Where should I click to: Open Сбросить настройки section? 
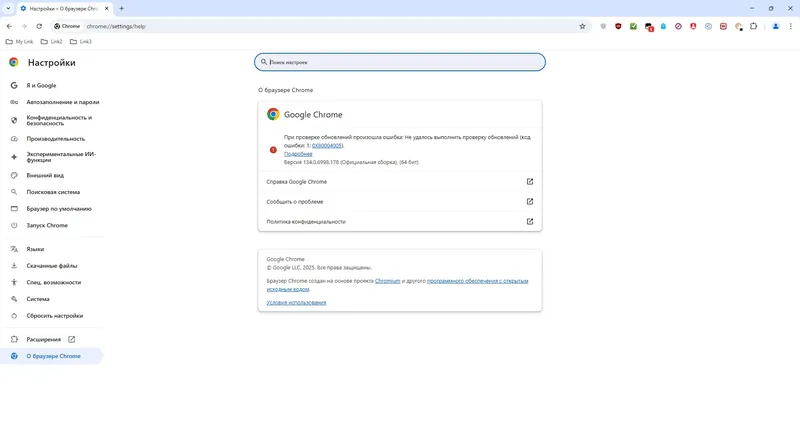click(55, 316)
